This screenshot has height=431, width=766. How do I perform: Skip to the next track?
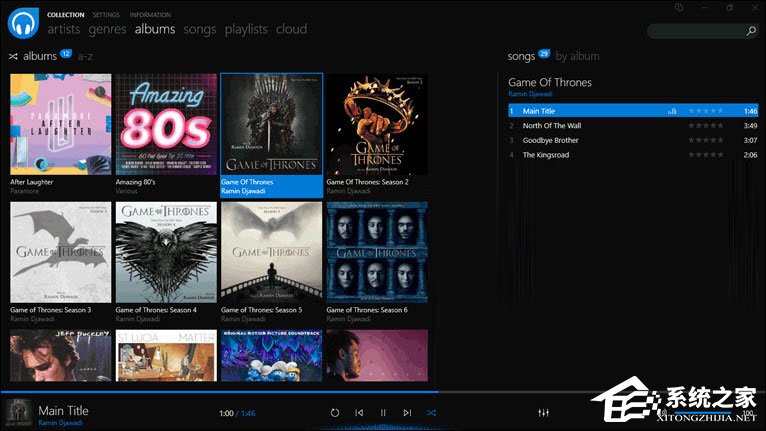point(407,412)
